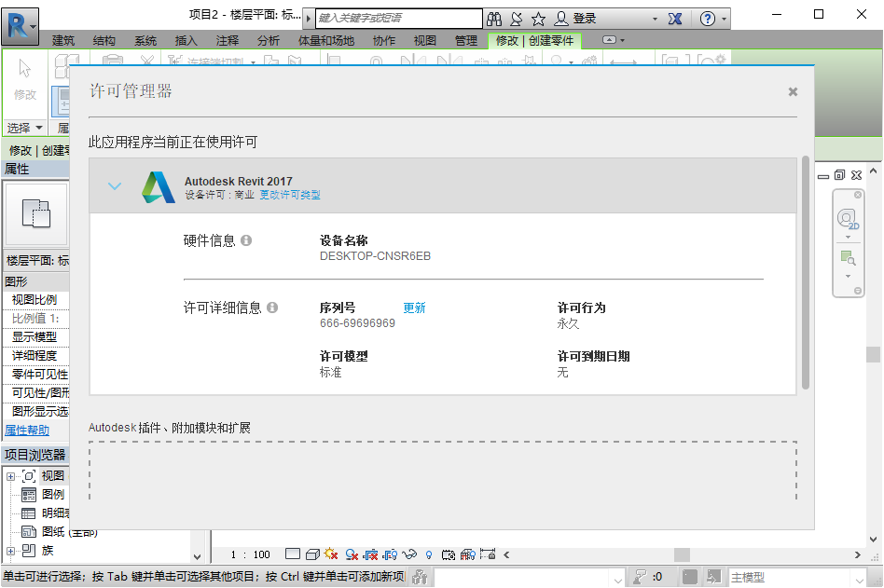This screenshot has height=588, width=884.
Task: Click the Autodesk Revit 2017 logo
Action: (x=158, y=187)
